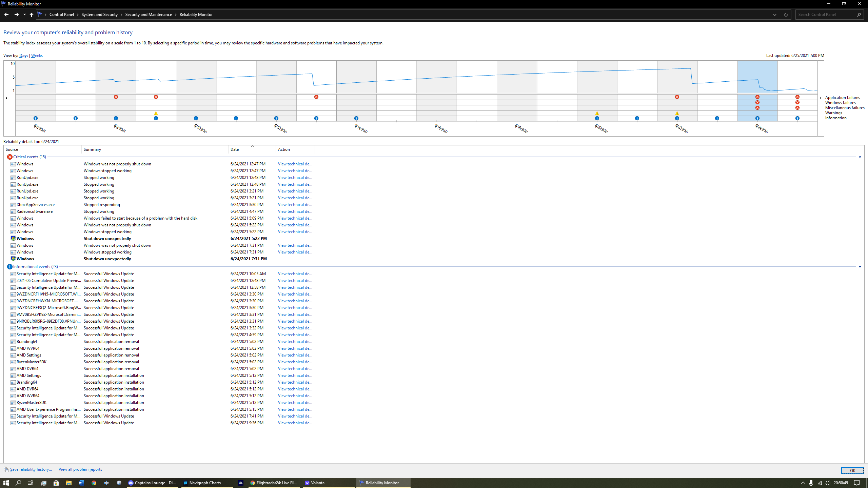Switch to Captains Lounge Discord window
This screenshot has height=488, width=868.
153,483
